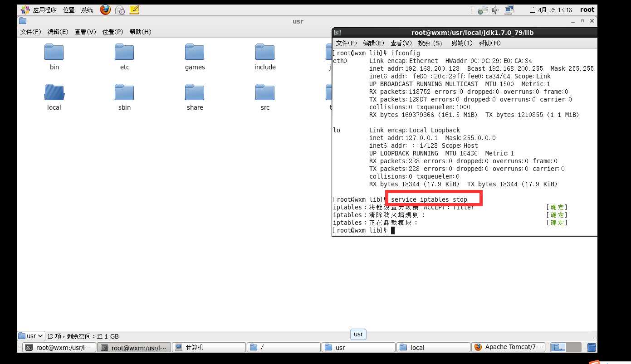This screenshot has width=631, height=364.
Task: Open the 位置 places menu in top panel
Action: coord(69,10)
